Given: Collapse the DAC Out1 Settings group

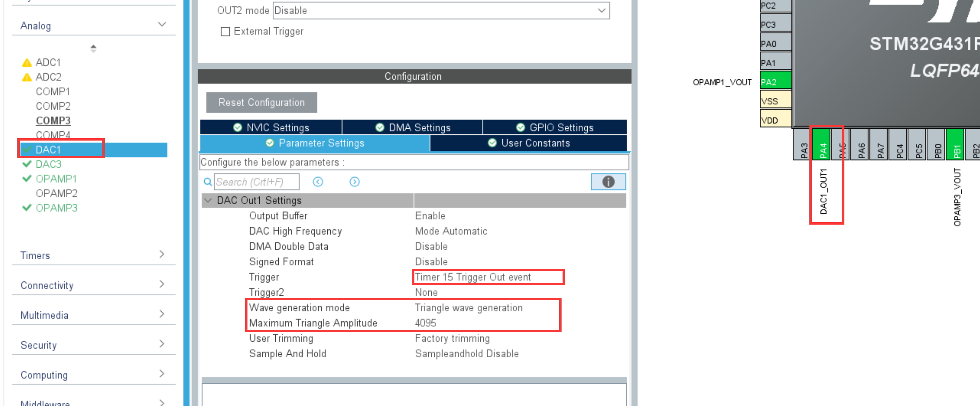Looking at the screenshot, I should pos(208,200).
